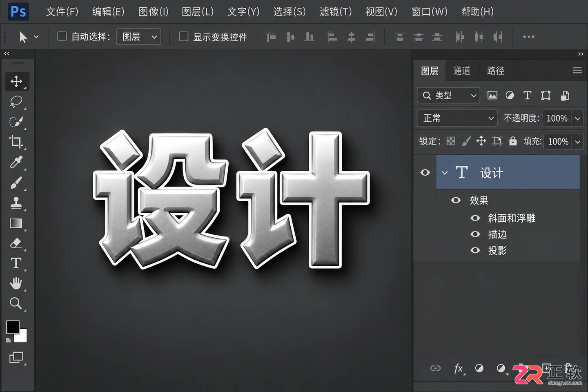This screenshot has height=392, width=588.
Task: Select the Lasso tool
Action: [16, 101]
